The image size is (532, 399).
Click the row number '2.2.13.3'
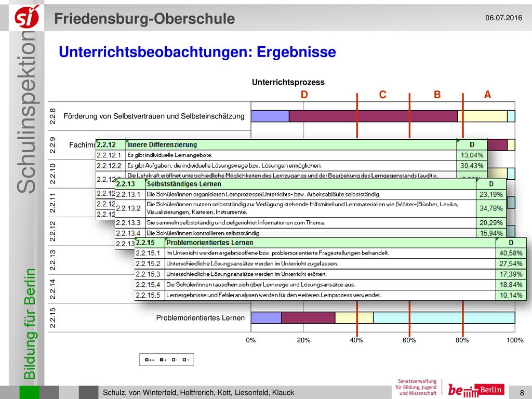(128, 222)
